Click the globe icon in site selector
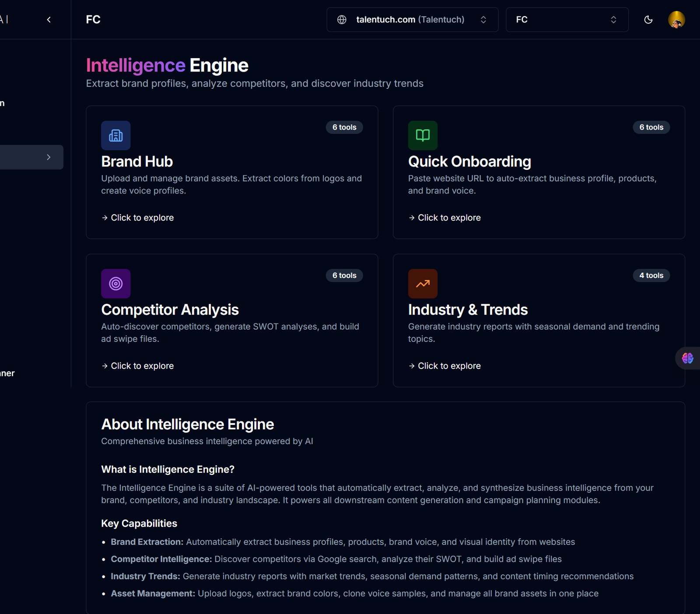This screenshot has height=614, width=700. point(342,20)
